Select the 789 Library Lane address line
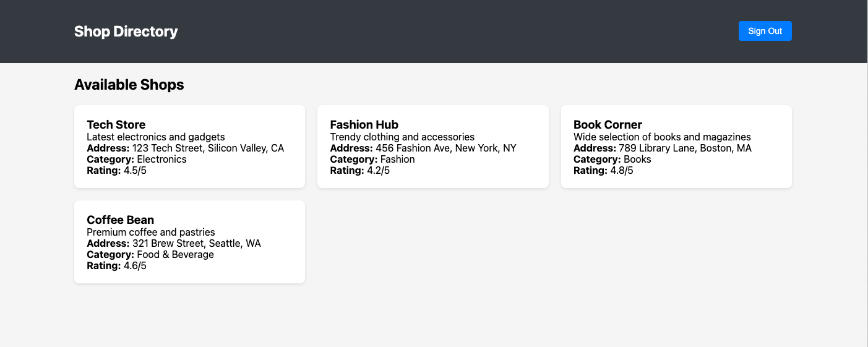This screenshot has width=868, height=347. click(662, 148)
